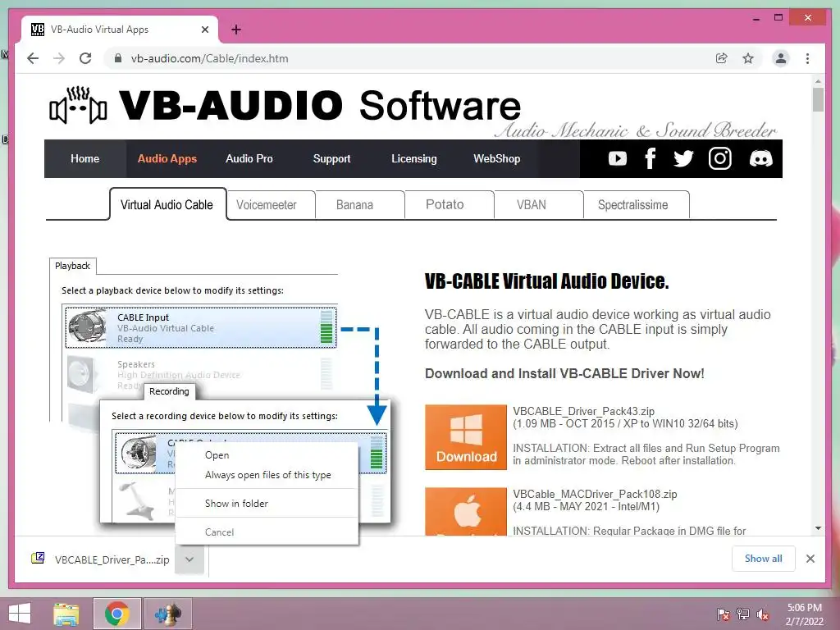Go to Home in site navigation
This screenshot has height=630, width=840.
coord(84,158)
